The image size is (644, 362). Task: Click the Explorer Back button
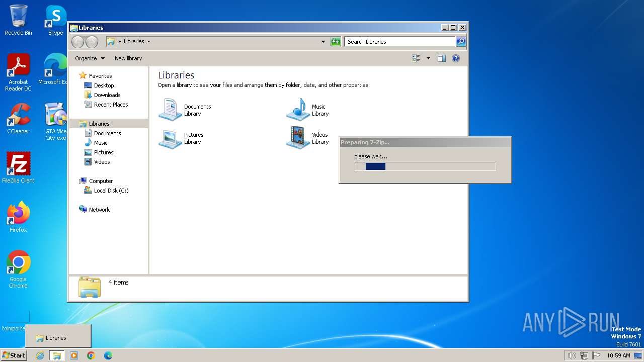pos(78,42)
